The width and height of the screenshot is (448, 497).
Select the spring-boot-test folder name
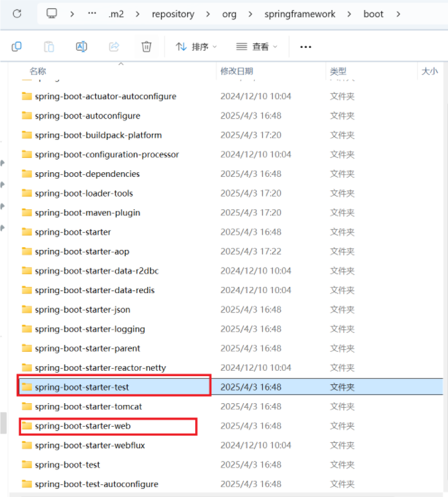pyautogui.click(x=68, y=465)
